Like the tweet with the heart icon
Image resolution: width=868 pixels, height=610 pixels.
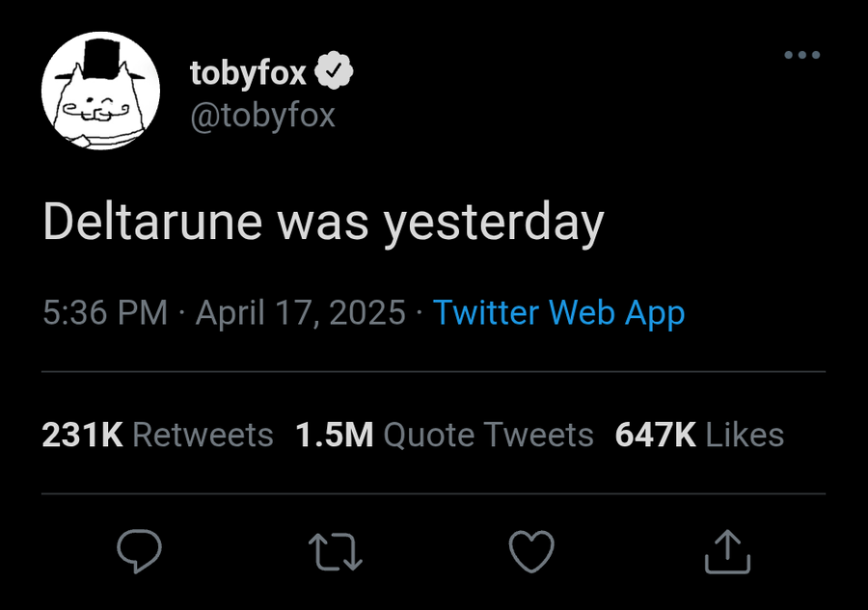531,551
